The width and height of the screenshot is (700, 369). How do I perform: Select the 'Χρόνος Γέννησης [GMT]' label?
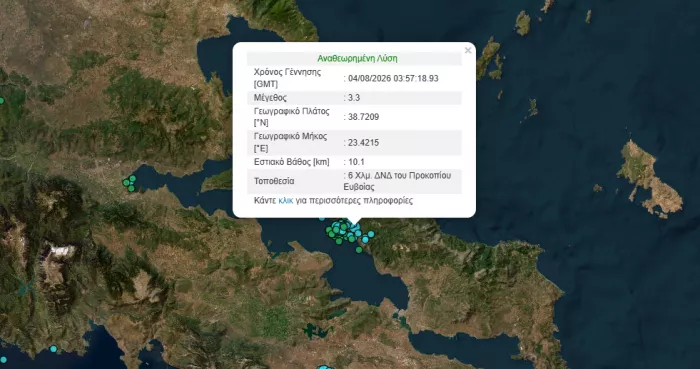[x=288, y=78]
